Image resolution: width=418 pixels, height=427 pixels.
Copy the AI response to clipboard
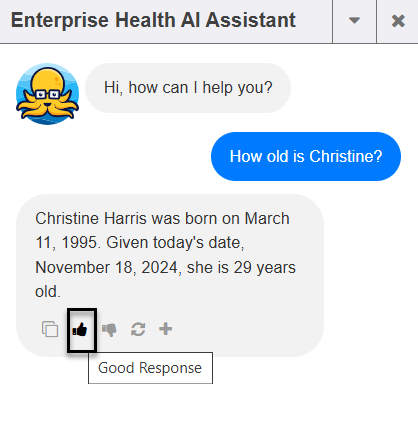[50, 329]
